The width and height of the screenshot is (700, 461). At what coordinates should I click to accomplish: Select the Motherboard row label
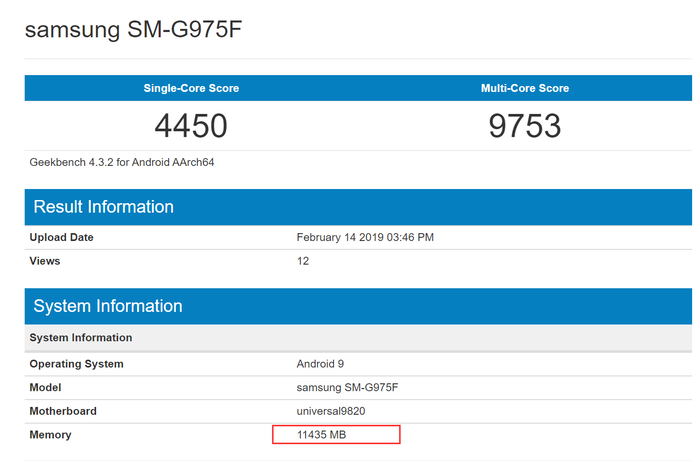(63, 411)
